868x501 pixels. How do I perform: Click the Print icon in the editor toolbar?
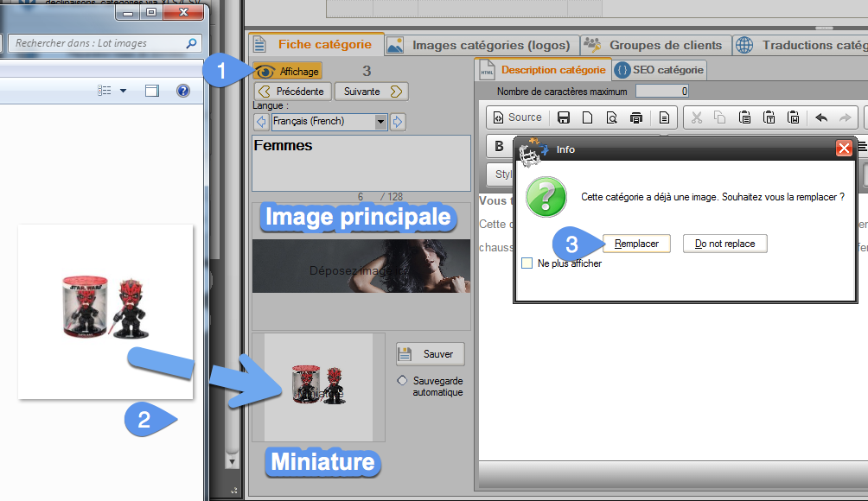tap(636, 117)
